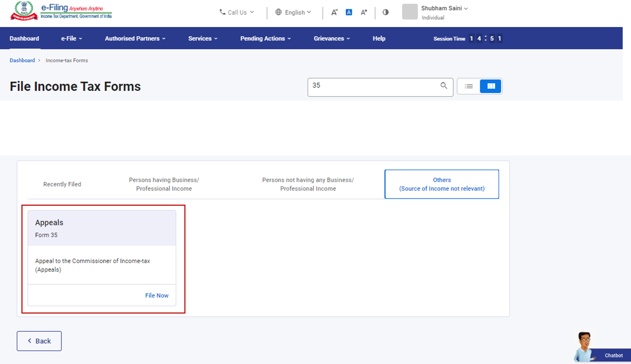The image size is (631, 364).
Task: Decrease font size with A- icon
Action: click(334, 12)
